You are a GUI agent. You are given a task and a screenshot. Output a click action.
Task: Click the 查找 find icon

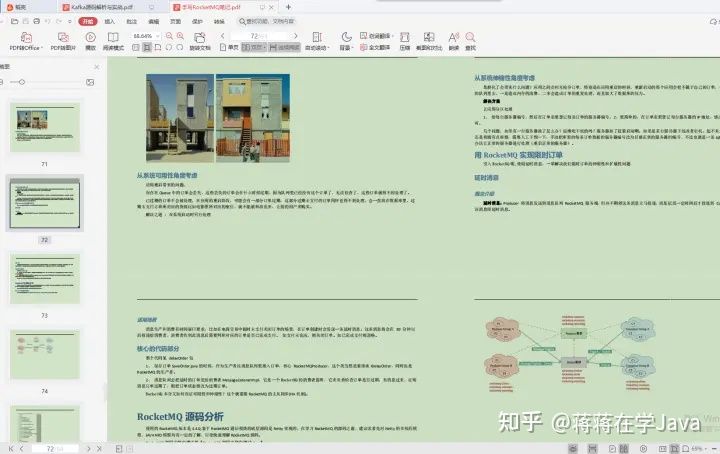click(470, 37)
